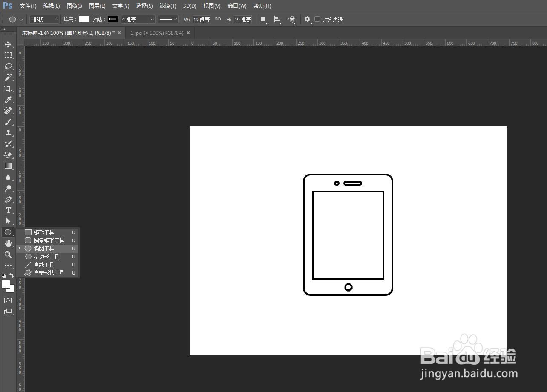
Task: Select the Eyedropper tool
Action: 8,100
